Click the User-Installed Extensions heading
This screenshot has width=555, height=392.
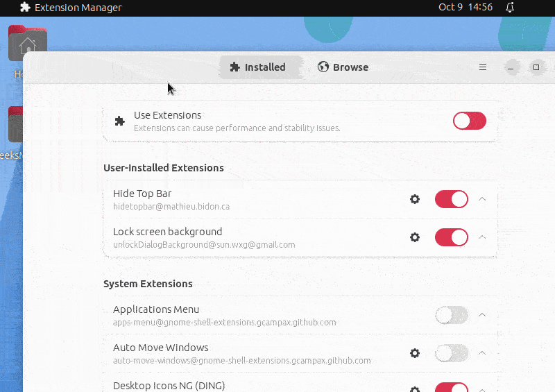(164, 168)
